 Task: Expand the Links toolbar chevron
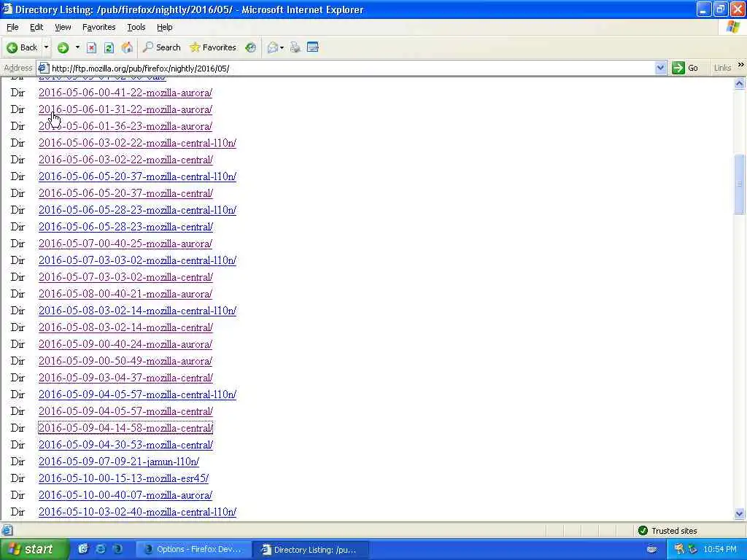(741, 65)
